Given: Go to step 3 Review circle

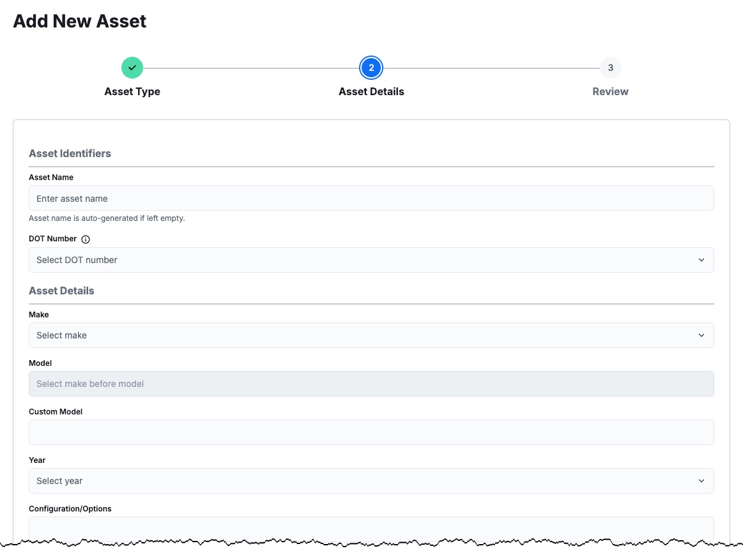Looking at the screenshot, I should (610, 68).
